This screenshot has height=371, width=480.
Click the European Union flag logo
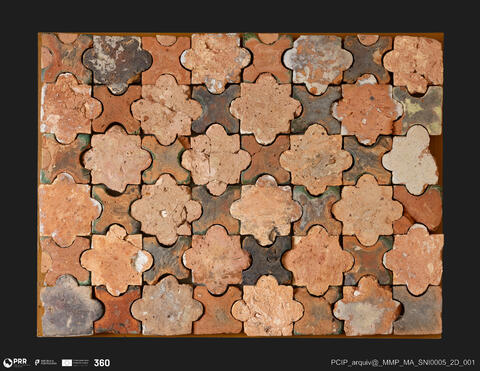tap(75, 363)
